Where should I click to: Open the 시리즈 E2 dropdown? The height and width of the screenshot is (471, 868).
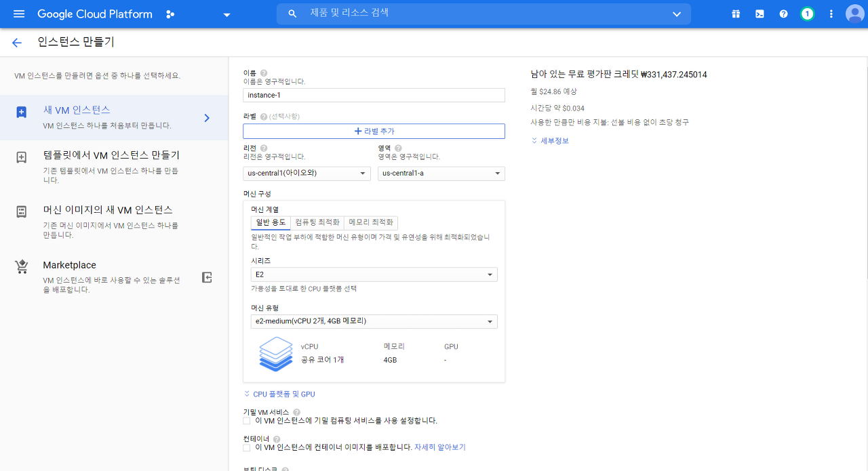click(x=374, y=274)
